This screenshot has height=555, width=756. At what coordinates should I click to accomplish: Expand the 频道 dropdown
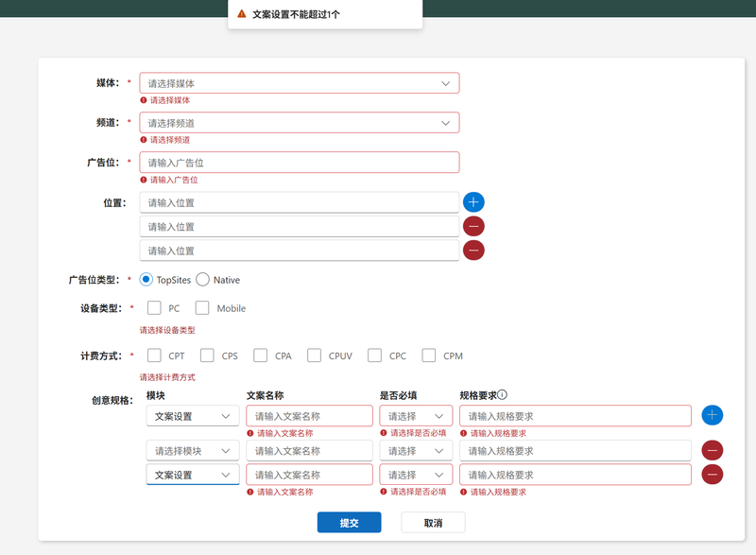pos(299,123)
